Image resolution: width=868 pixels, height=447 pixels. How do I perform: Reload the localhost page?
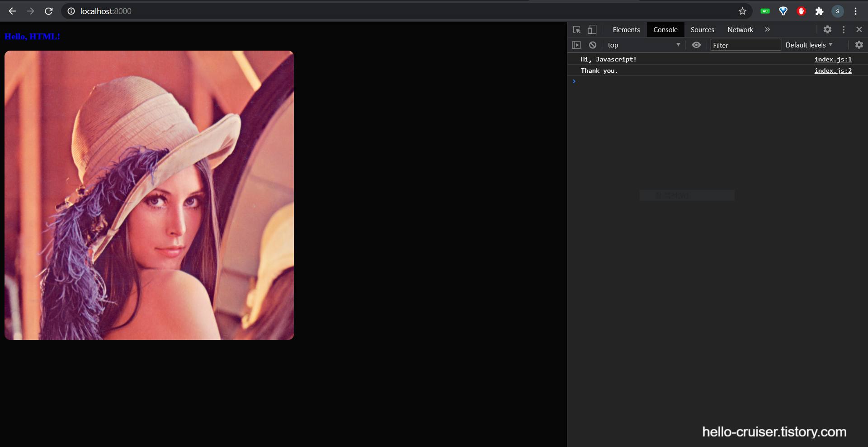tap(49, 11)
